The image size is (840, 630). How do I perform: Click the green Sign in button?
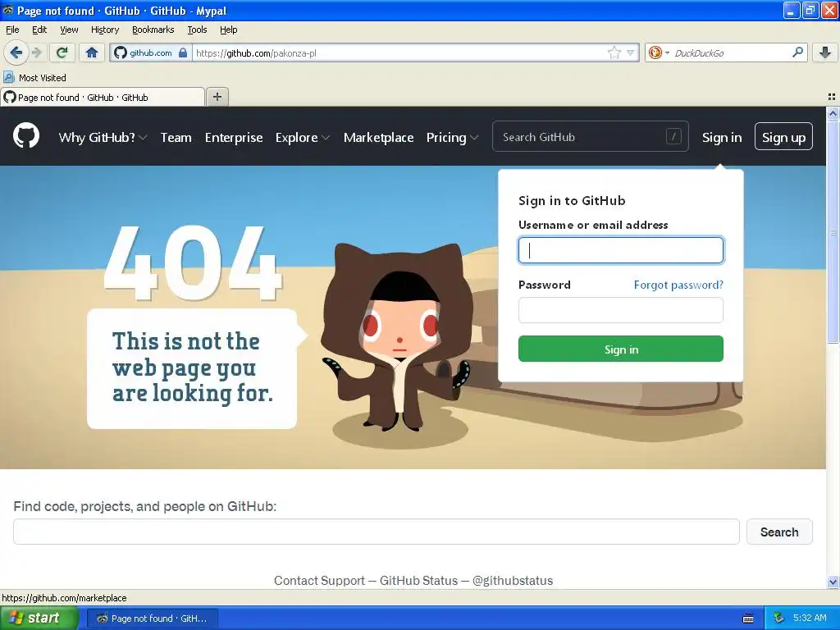(620, 349)
